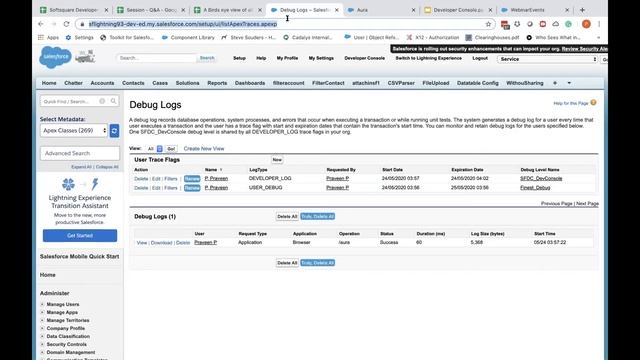The height and width of the screenshot is (360, 640).
Task: Click the green round extension icon
Action: [x=568, y=24]
